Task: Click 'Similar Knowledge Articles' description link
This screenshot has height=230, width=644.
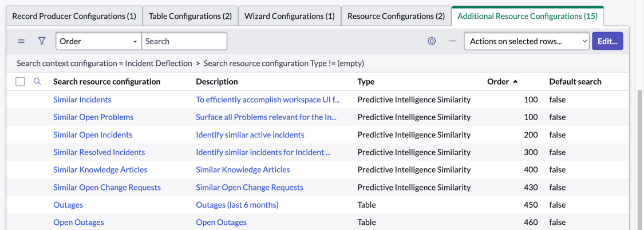Action: coord(243,169)
